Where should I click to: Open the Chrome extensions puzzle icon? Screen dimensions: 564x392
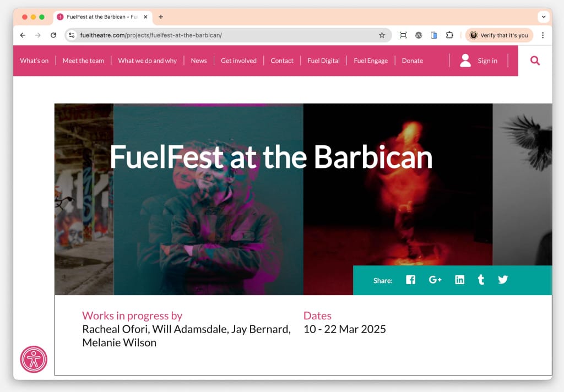[x=449, y=35]
